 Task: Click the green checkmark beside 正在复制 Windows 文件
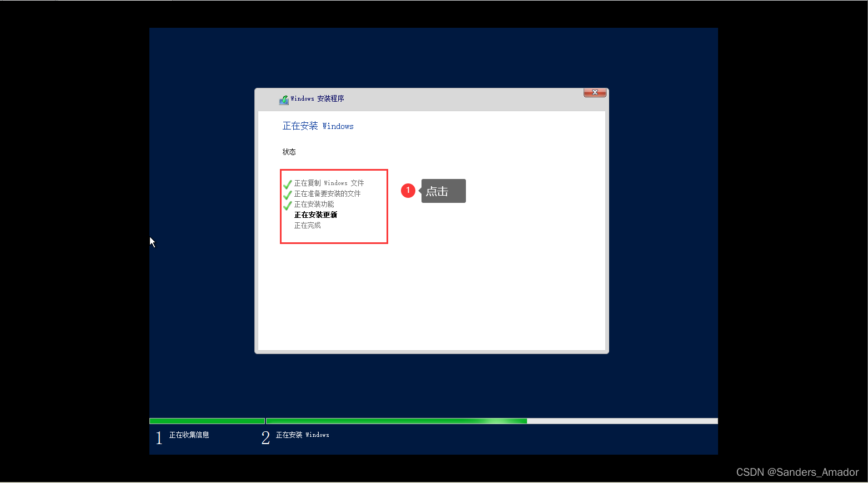point(288,184)
